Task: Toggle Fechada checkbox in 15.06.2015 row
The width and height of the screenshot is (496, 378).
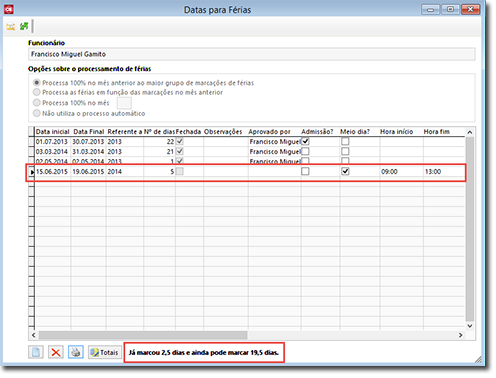Action: coord(180,171)
